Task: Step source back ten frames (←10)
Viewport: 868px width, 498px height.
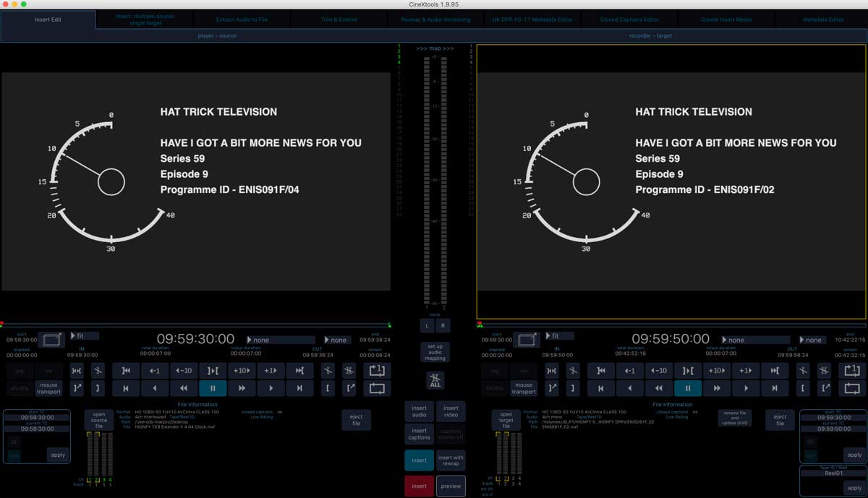Action: (184, 370)
